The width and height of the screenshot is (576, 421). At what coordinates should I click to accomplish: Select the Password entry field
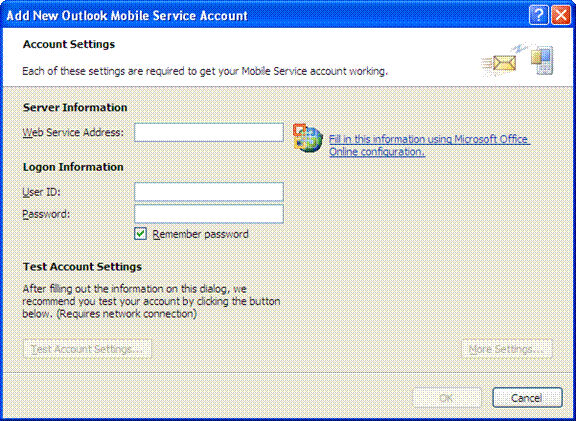(x=209, y=214)
